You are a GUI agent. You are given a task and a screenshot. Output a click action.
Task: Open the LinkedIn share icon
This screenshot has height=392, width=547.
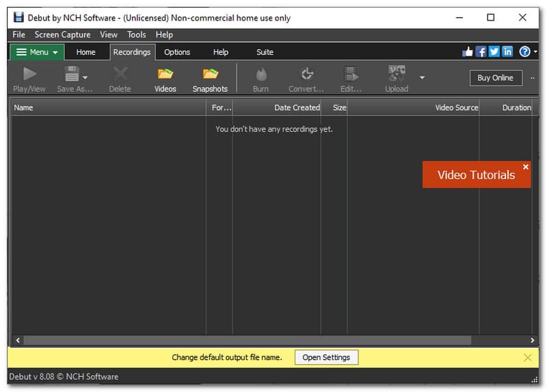(x=507, y=52)
